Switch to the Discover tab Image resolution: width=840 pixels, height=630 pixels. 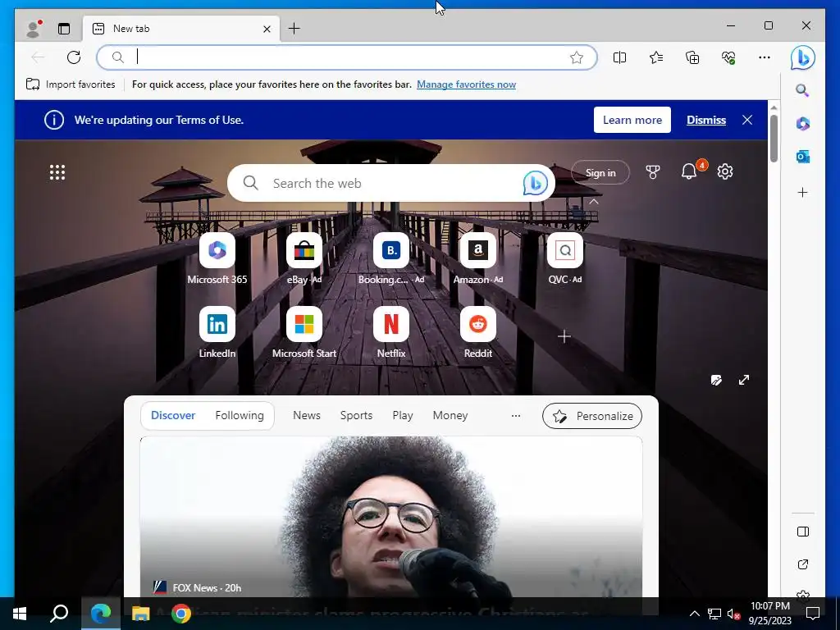pos(173,415)
